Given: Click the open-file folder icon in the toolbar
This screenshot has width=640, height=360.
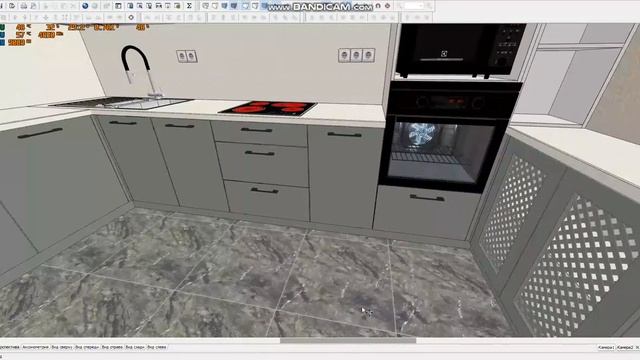Looking at the screenshot, I should coord(12,6).
